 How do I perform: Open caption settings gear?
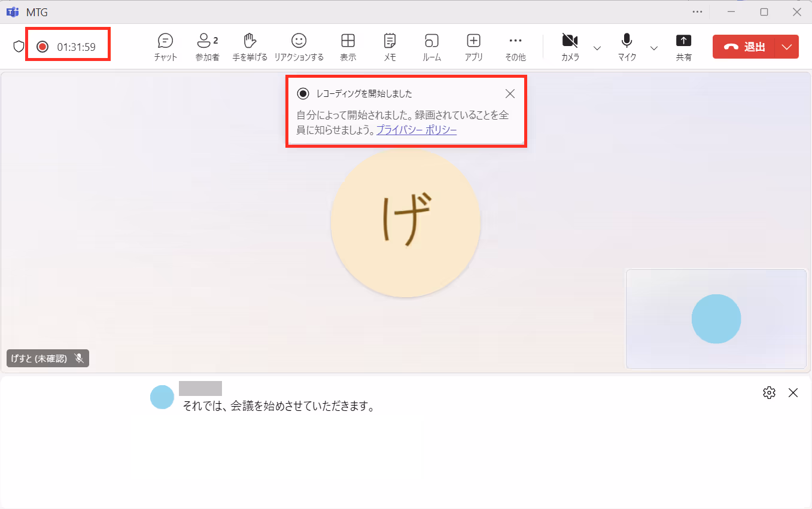pos(769,392)
